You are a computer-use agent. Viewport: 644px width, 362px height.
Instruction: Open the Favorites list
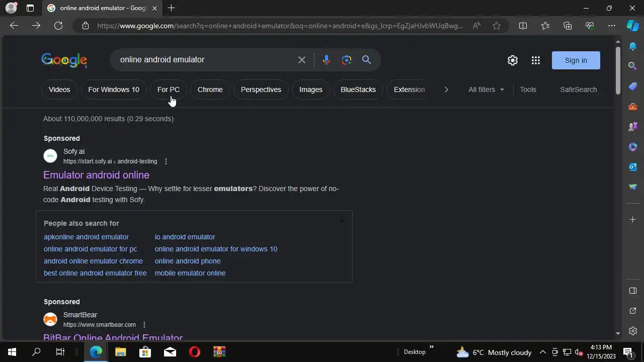(545, 26)
